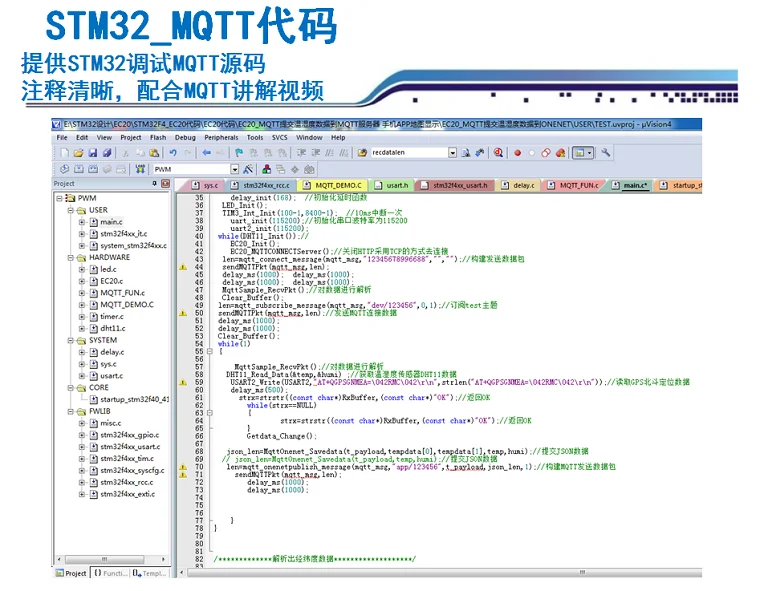Click inside the recdatalen search field
Viewport: 760px width, 591px height.
click(x=408, y=153)
